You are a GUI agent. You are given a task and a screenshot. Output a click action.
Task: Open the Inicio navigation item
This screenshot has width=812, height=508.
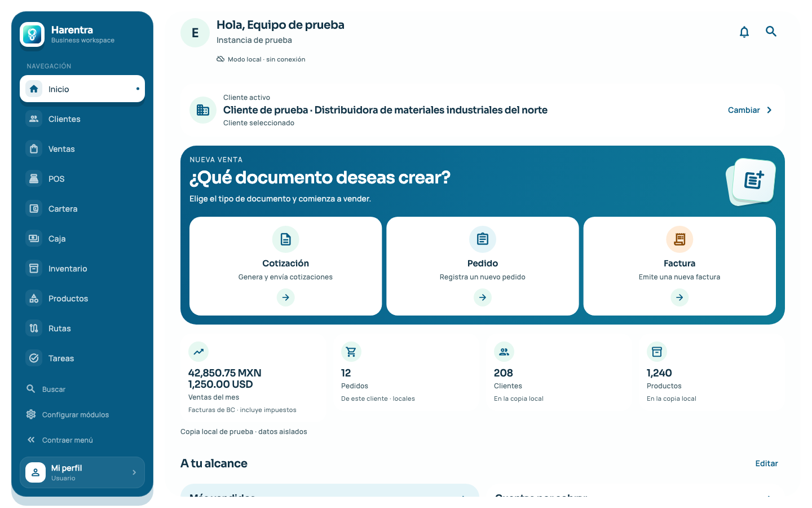(x=82, y=89)
